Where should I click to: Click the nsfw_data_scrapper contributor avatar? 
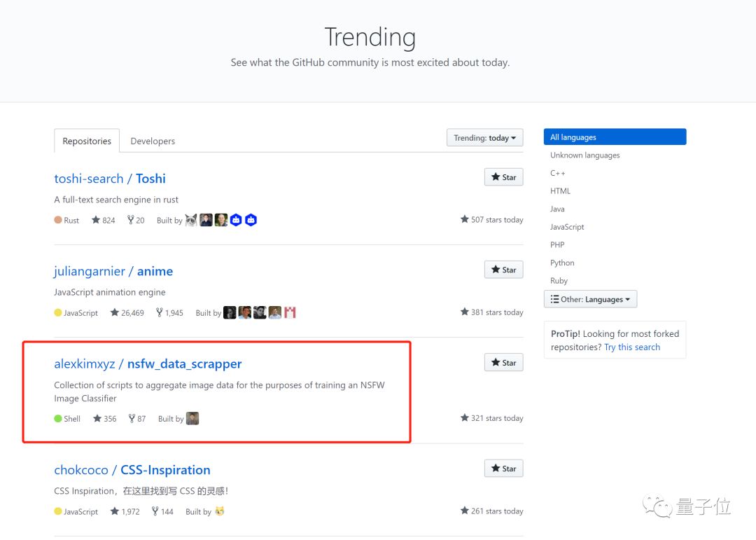coord(192,418)
